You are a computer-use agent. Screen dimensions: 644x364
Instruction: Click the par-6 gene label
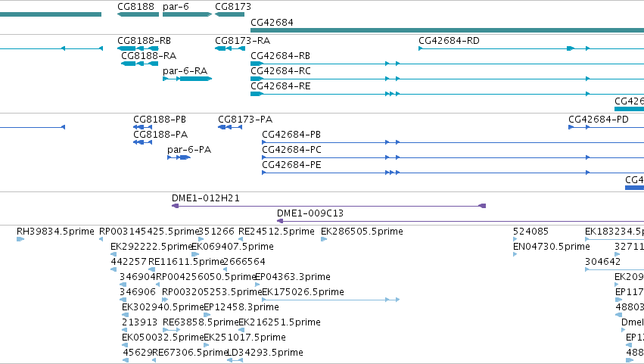[176, 7]
